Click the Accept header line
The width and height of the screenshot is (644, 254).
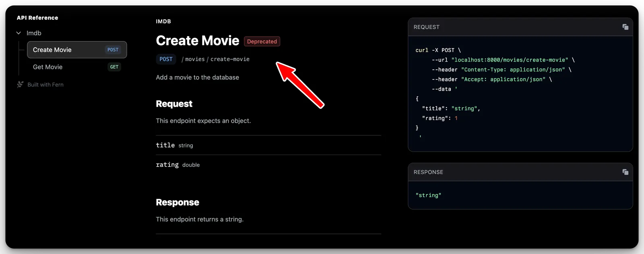492,79
